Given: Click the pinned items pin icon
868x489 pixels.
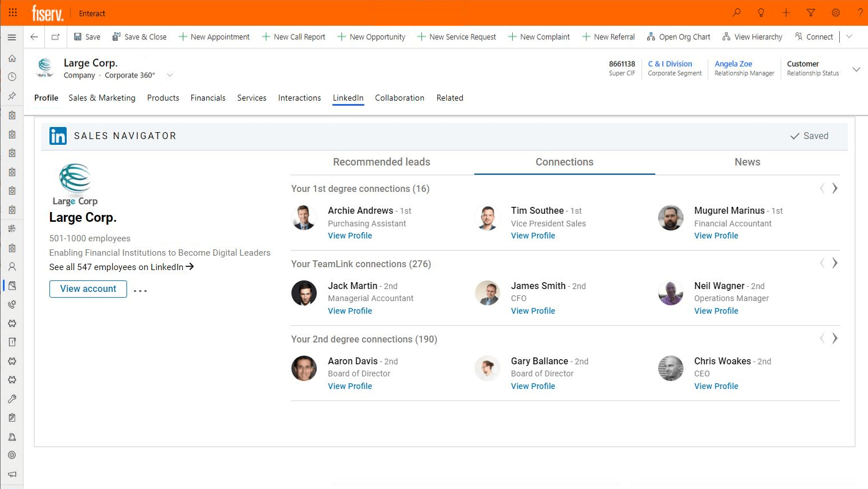Looking at the screenshot, I should 11,95.
